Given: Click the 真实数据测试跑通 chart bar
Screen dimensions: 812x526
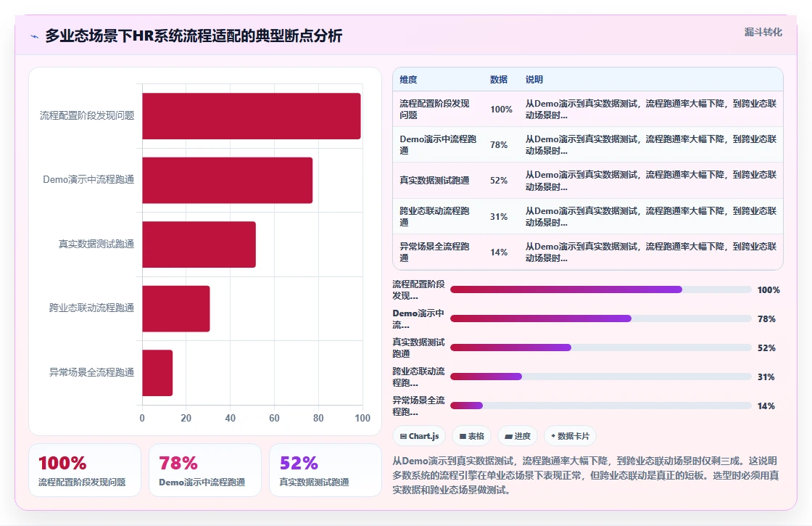Looking at the screenshot, I should 199,244.
